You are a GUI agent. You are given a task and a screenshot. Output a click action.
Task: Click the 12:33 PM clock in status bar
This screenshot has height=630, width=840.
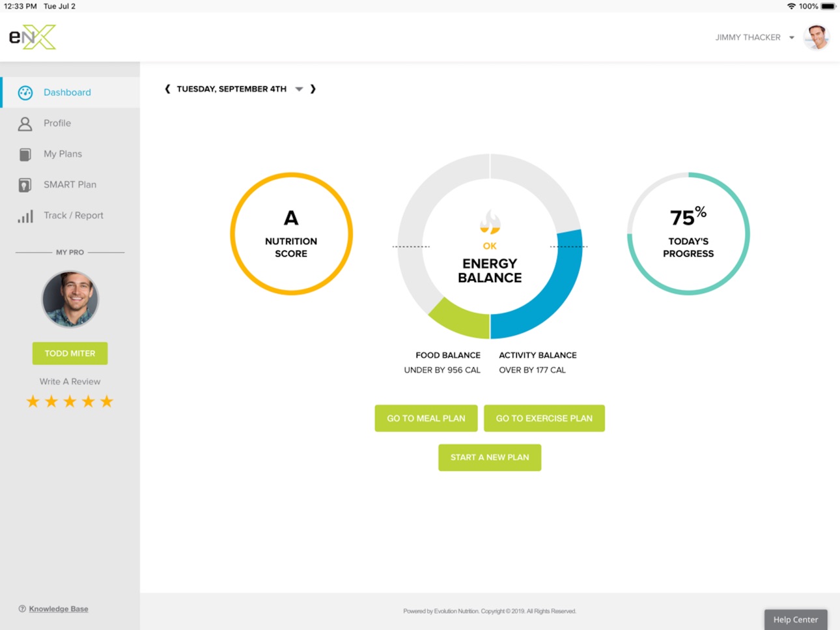coord(20,6)
